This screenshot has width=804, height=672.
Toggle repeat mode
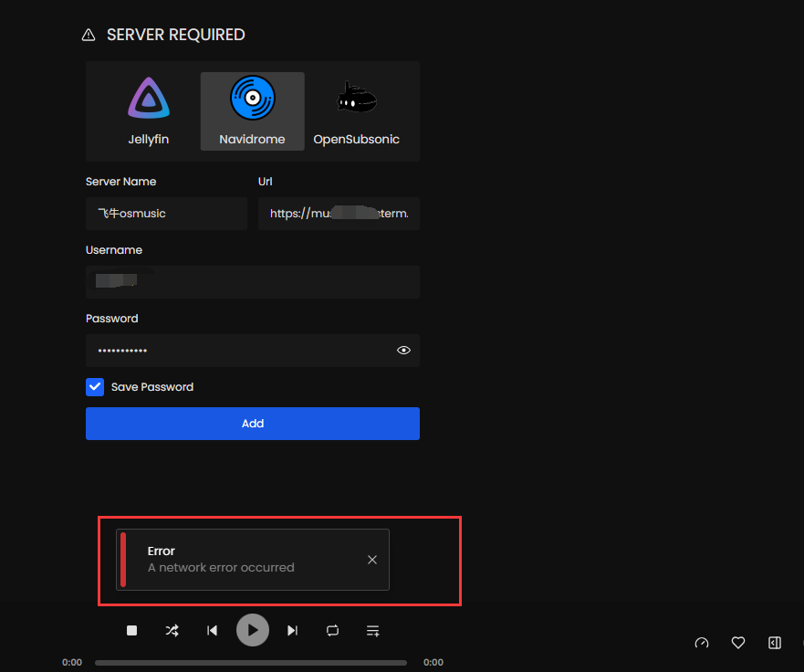click(x=333, y=630)
